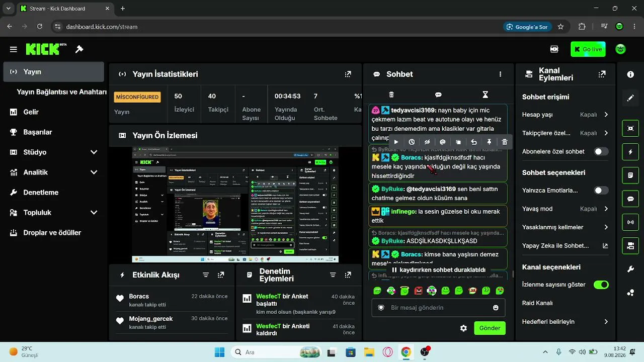
Task: Pop out the Kanal Eylemleri panel
Action: point(602,74)
